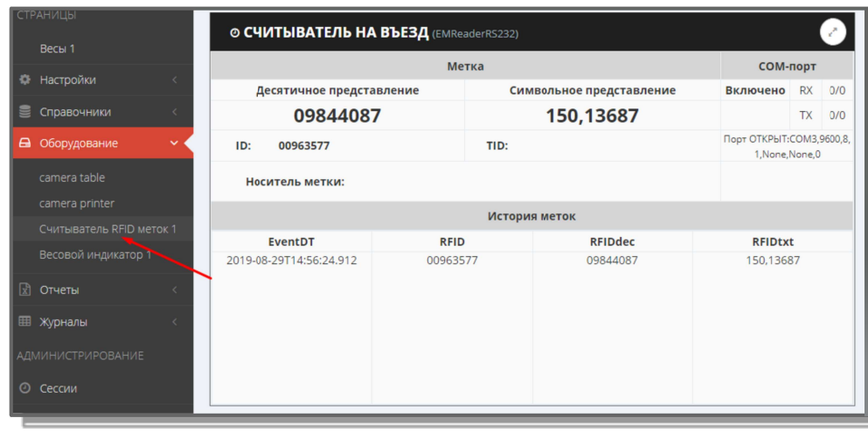The height and width of the screenshot is (432, 868).
Task: Click the Десятичное представление heading
Action: [337, 90]
